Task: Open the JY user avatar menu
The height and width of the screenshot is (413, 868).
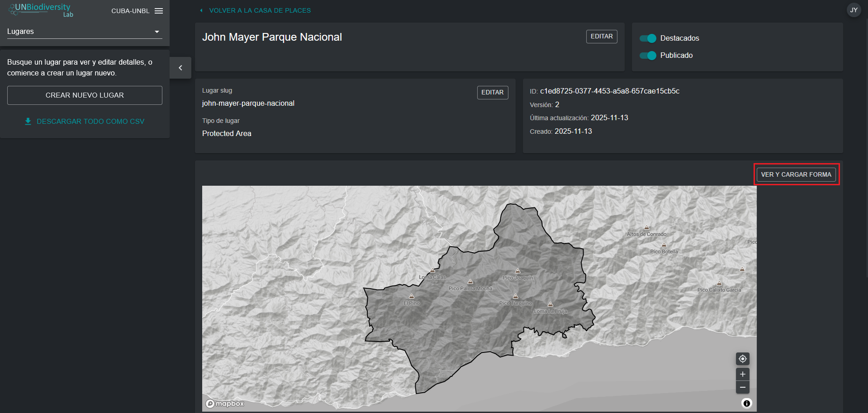Action: (854, 10)
